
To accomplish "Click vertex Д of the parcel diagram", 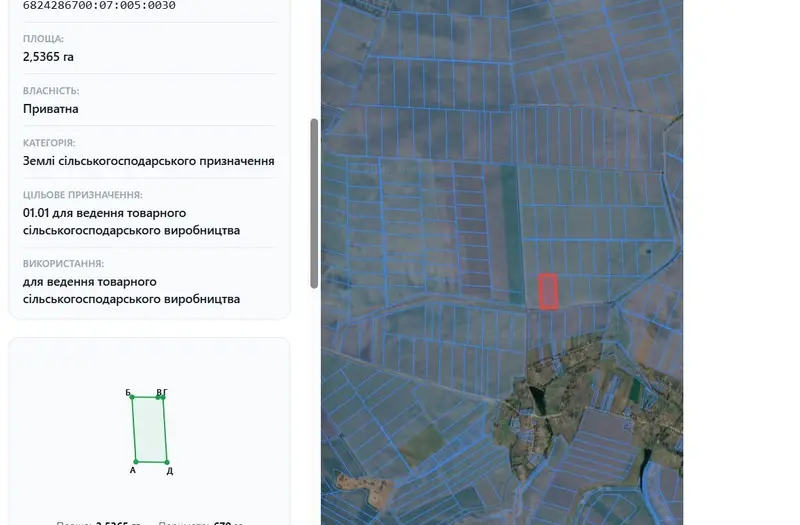I will pos(167,462).
